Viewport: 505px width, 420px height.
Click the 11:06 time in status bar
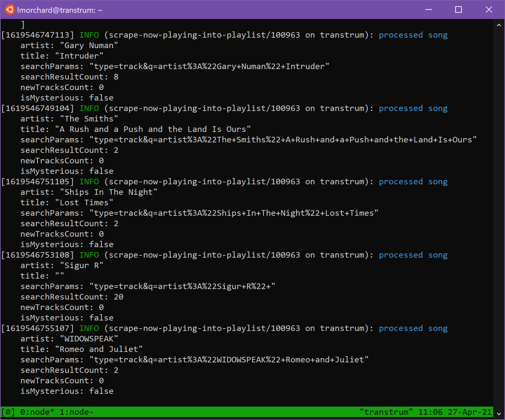430,412
